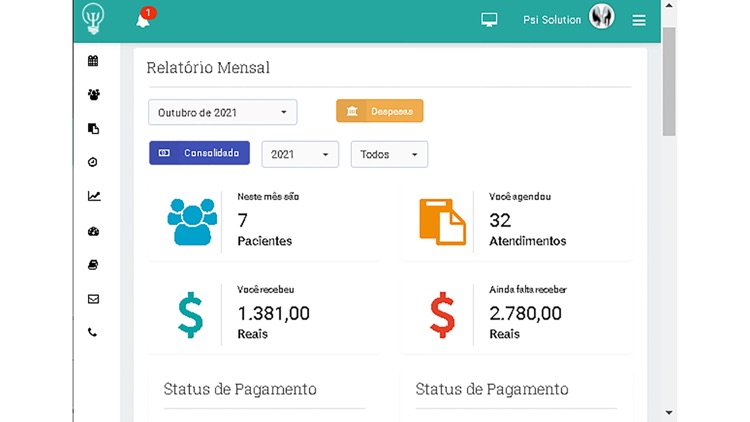Open the user profile avatar
The image size is (750, 422).
tap(601, 16)
